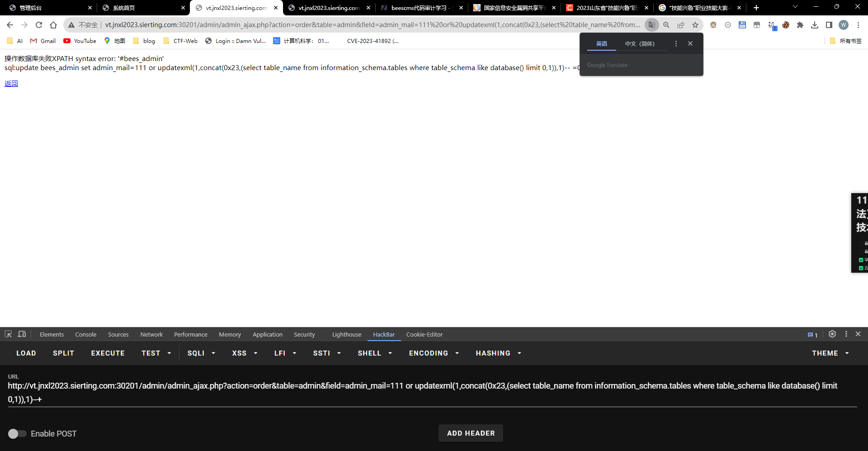Open the 所有书签 bookmarks folder
Viewport: 868px width, 451px height.
pos(846,41)
